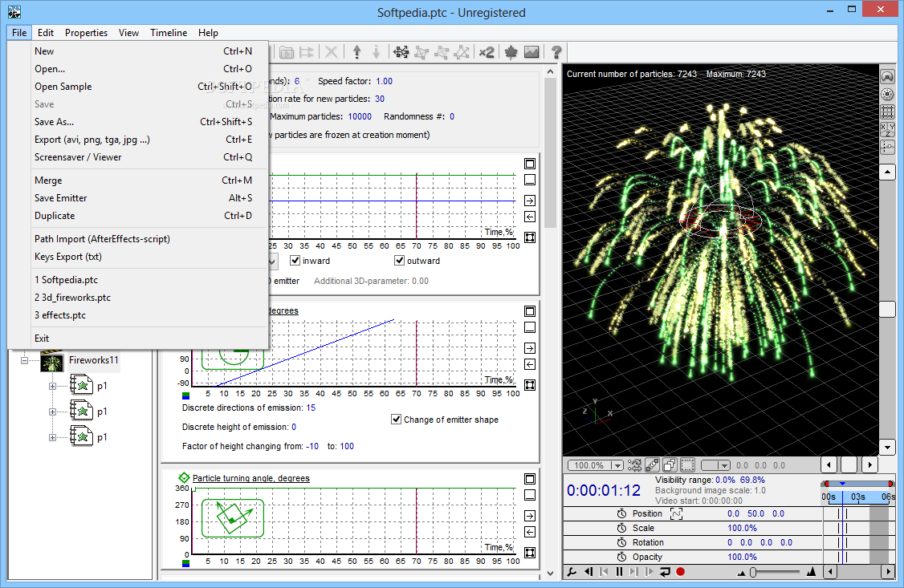Click the wrench settings icon below timeline

(x=572, y=572)
